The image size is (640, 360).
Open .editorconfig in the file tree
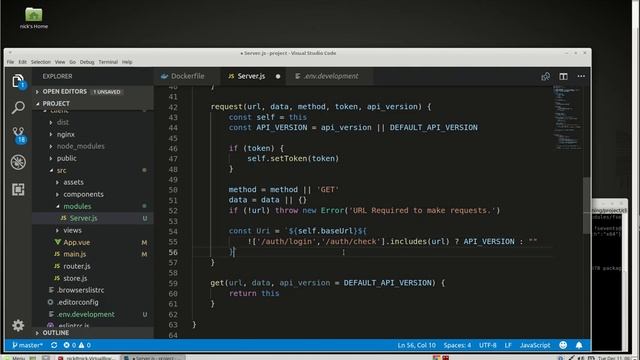pos(93,302)
